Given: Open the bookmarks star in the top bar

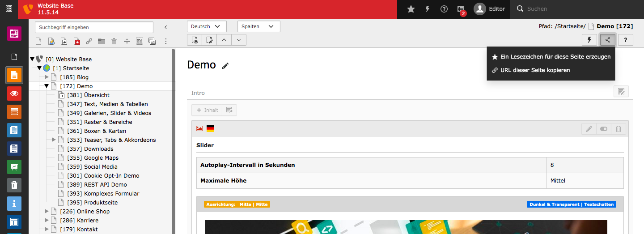Looking at the screenshot, I should pos(411,9).
